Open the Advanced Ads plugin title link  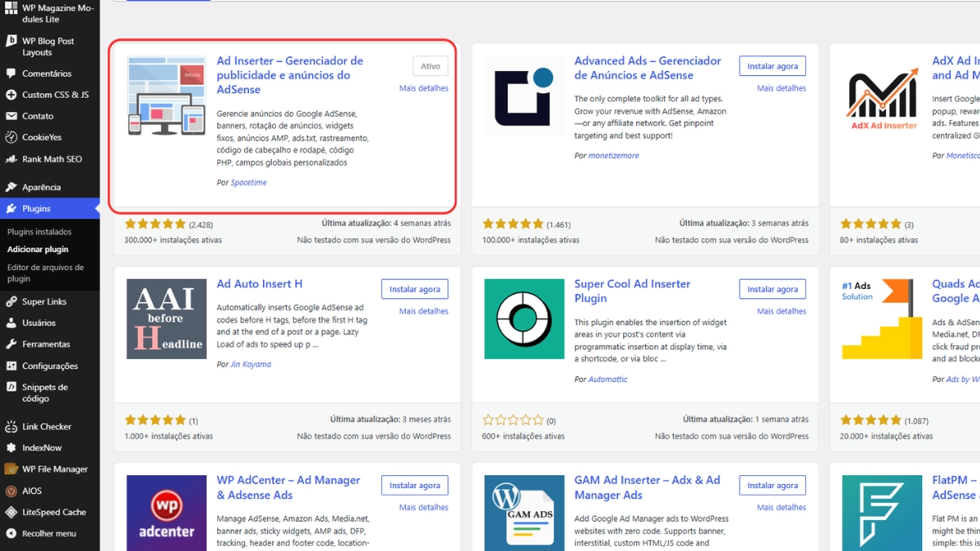coord(648,68)
